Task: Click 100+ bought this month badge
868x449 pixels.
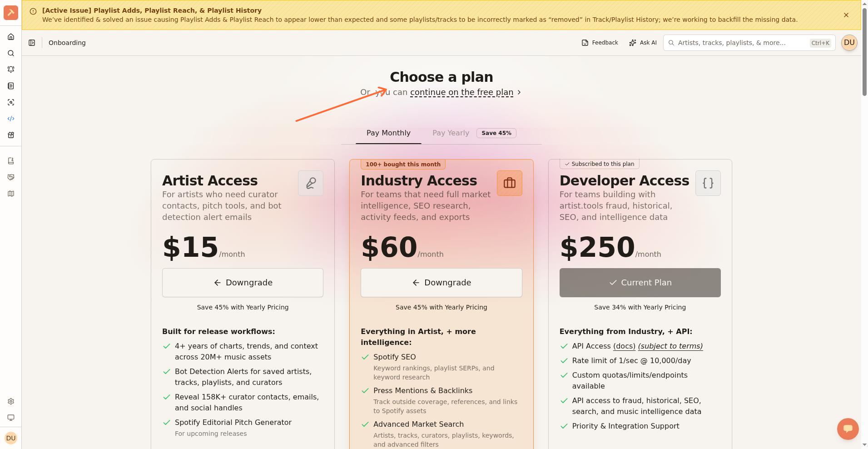Action: [403, 165]
